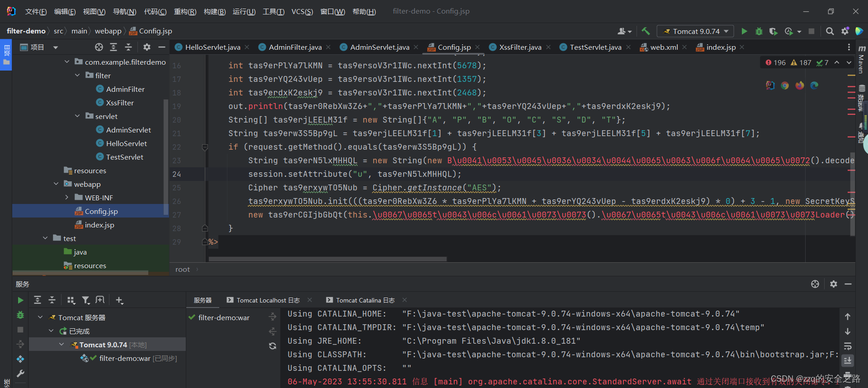Click the editor horizontal scrollbar
This screenshot has width=868, height=388.
327,259
